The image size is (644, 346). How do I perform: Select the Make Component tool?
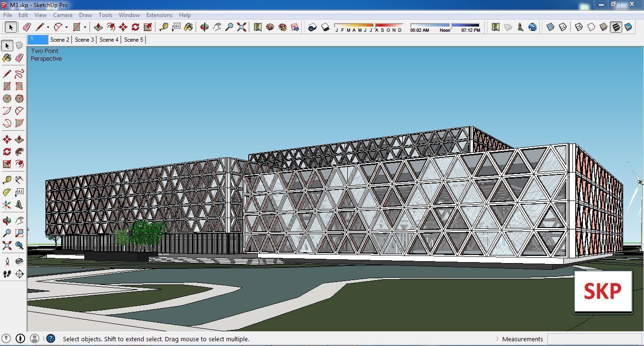point(19,46)
